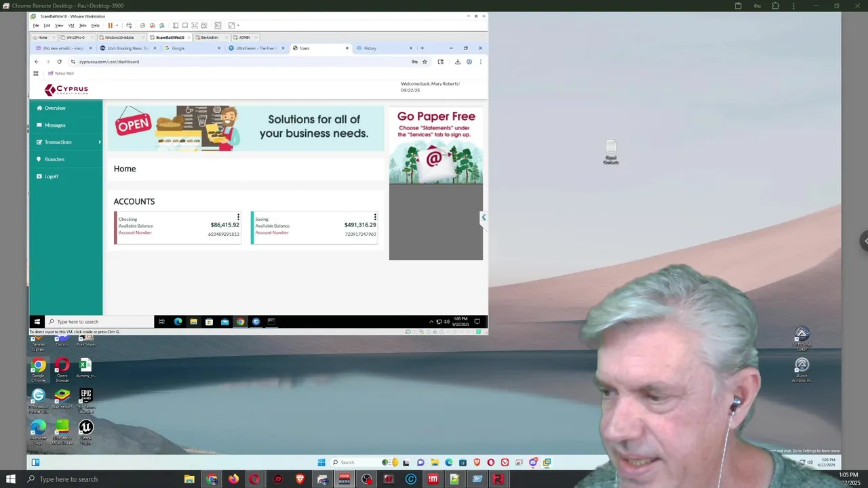The height and width of the screenshot is (488, 868).
Task: Open the Saving account options menu
Action: pos(375,217)
